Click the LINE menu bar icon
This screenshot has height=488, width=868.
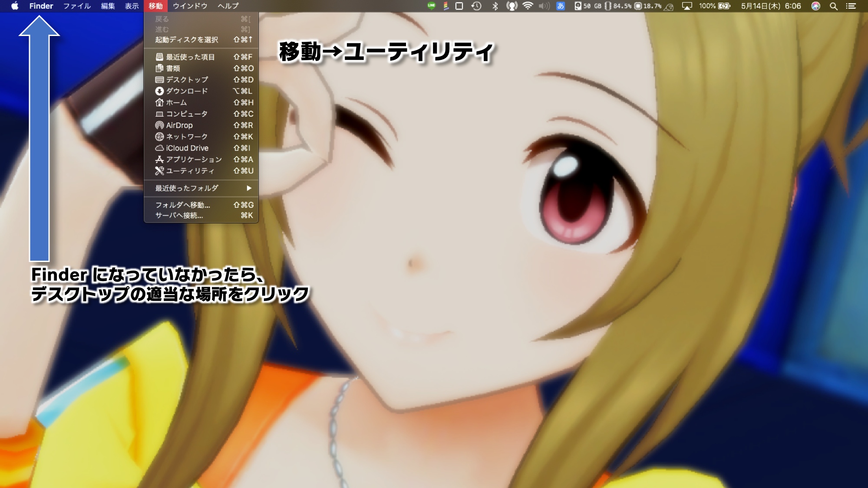coord(431,6)
